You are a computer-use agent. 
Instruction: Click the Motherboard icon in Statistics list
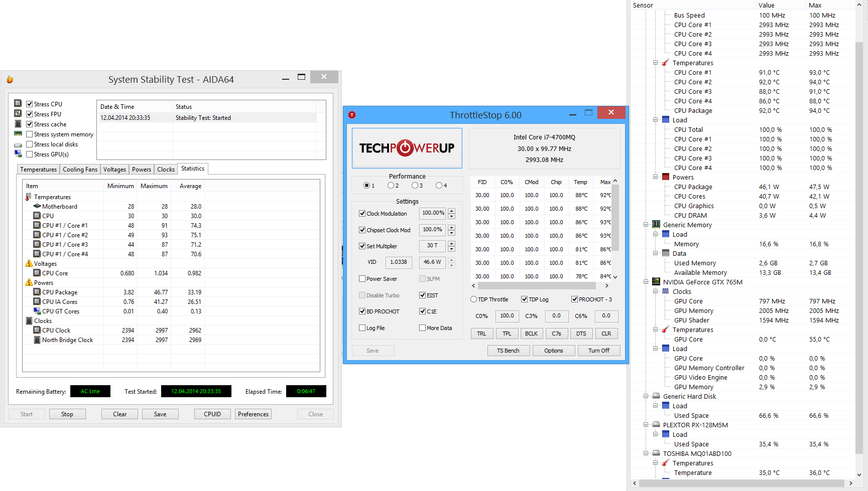37,206
